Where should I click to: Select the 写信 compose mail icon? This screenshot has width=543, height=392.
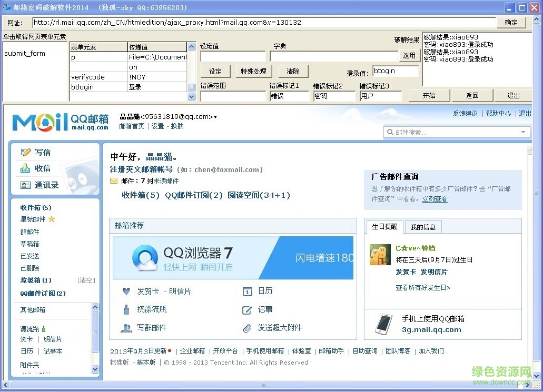tap(26, 152)
